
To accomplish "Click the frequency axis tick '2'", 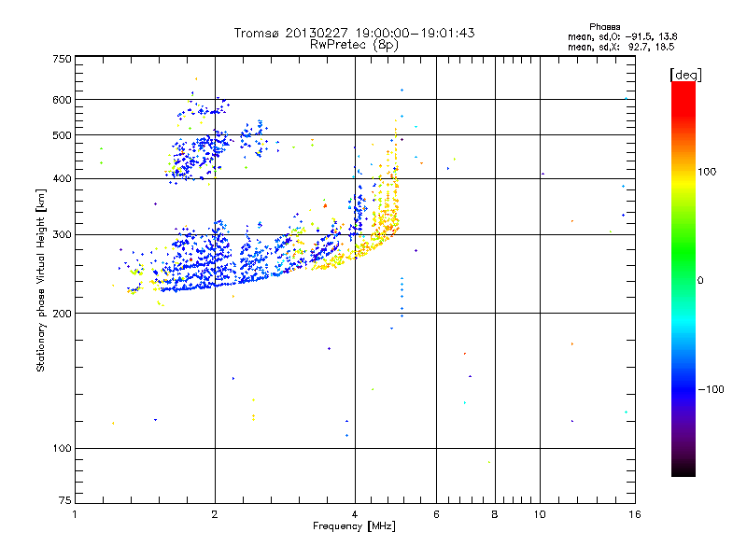I will 215,515.
